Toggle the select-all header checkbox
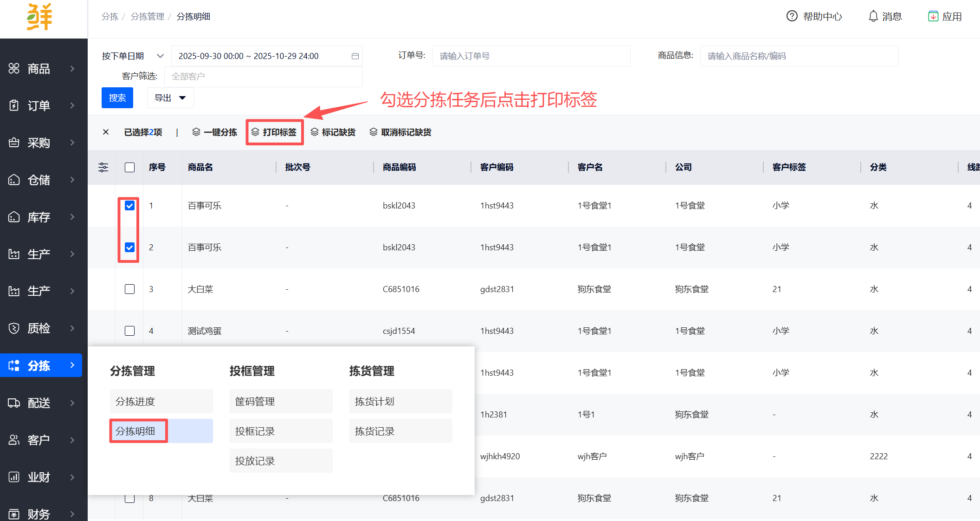Viewport: 980px width, 521px height. (x=130, y=167)
